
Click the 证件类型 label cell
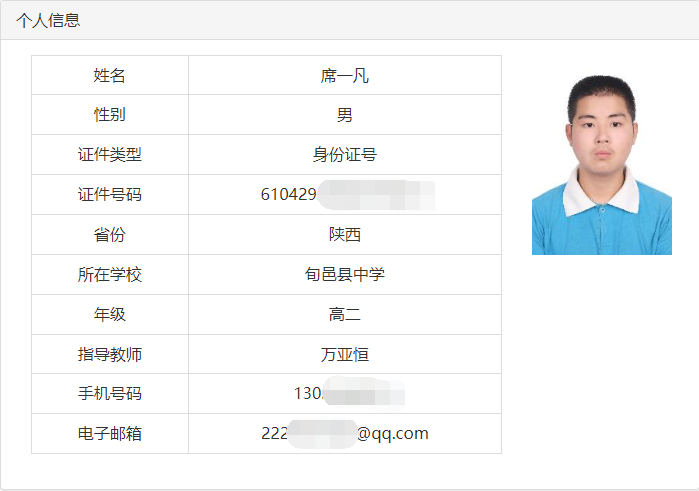pyautogui.click(x=110, y=155)
